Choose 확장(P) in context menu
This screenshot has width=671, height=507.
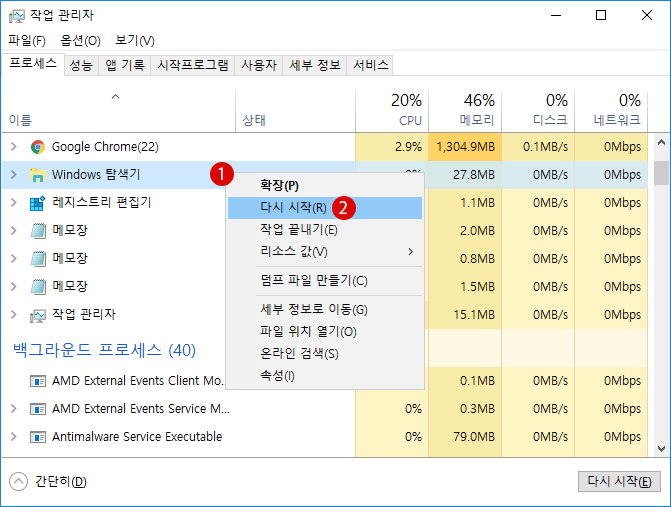(x=325, y=186)
